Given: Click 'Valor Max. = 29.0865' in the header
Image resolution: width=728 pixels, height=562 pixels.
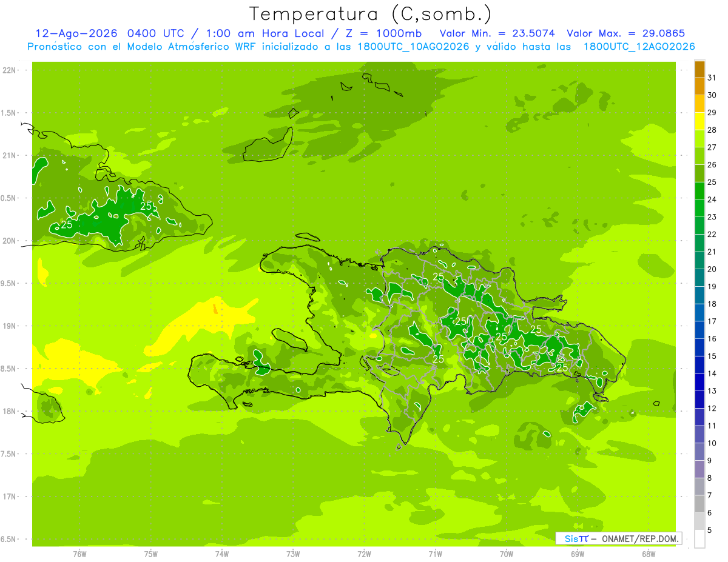Looking at the screenshot, I should coord(625,33).
